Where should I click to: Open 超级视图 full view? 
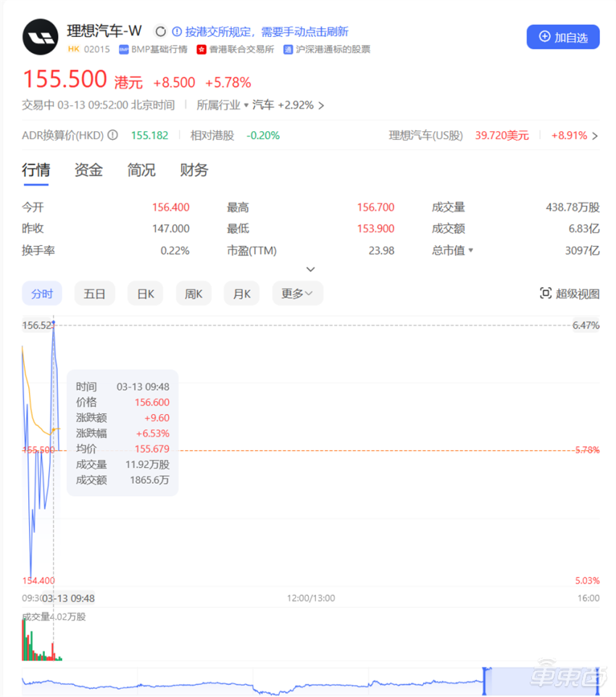pyautogui.click(x=570, y=294)
